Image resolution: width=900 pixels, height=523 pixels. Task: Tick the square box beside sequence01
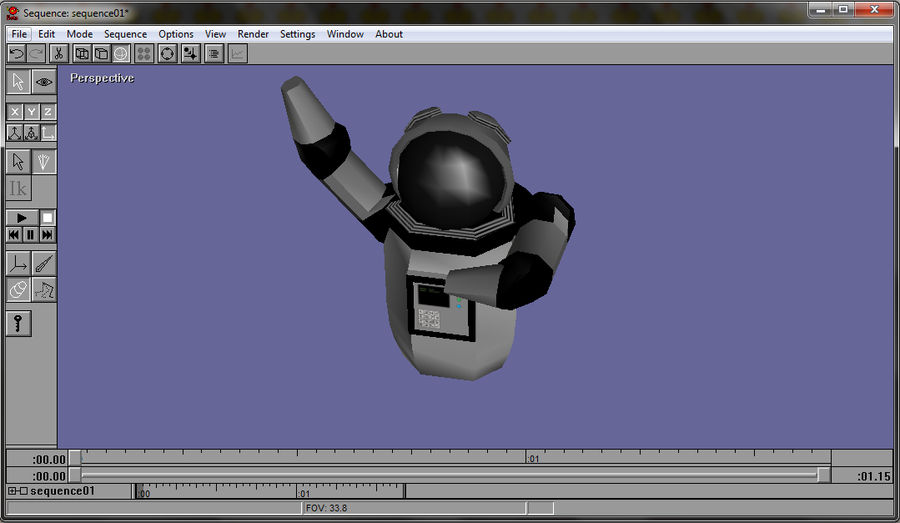click(x=24, y=491)
